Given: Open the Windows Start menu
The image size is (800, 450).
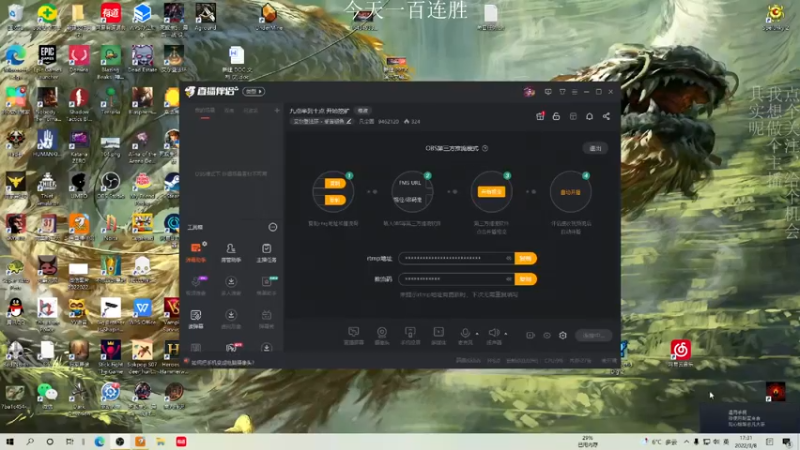Looking at the screenshot, I should [10, 441].
